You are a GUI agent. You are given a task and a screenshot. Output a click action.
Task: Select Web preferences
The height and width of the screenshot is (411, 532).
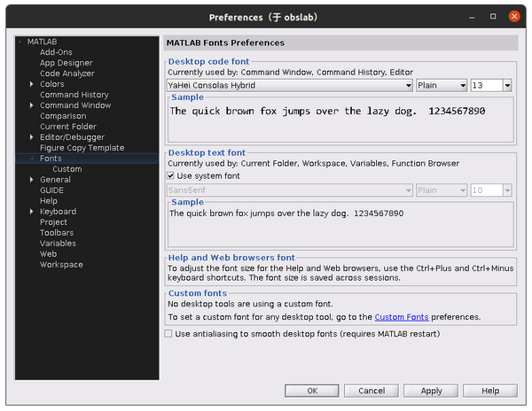49,254
